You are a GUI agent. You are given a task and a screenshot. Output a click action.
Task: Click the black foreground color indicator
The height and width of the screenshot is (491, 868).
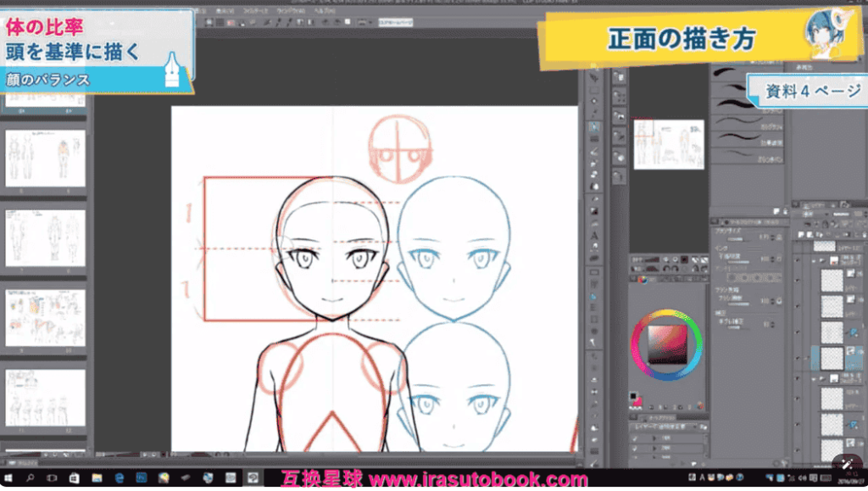(x=633, y=396)
